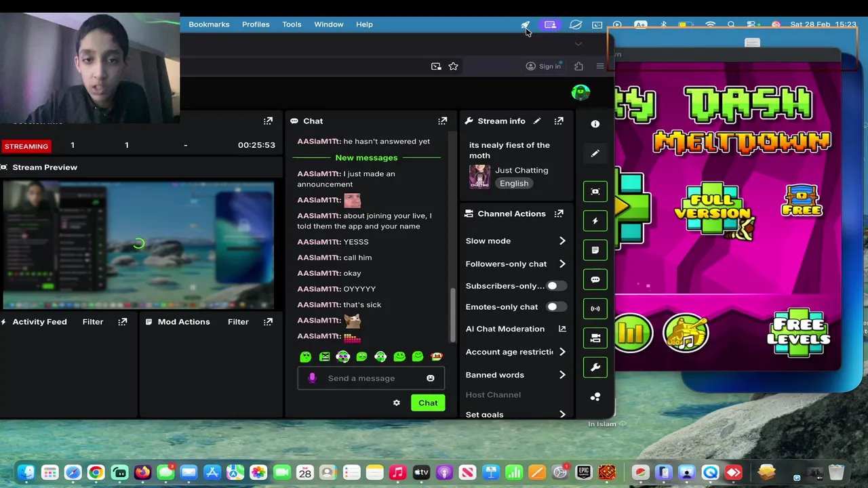Open the Help menu
Viewport: 868px width, 488px height.
click(364, 24)
